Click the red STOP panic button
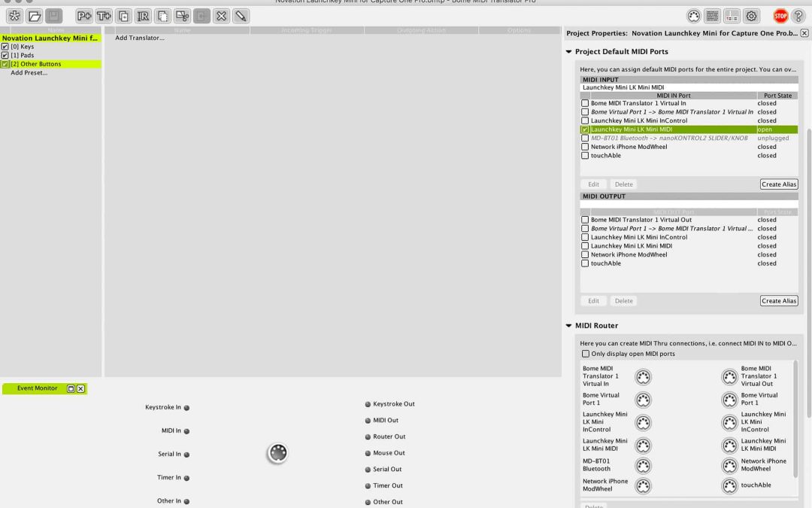This screenshot has height=508, width=812. pyautogui.click(x=780, y=16)
